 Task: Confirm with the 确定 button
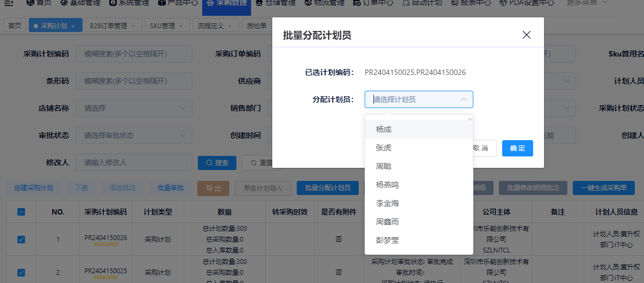click(x=517, y=148)
